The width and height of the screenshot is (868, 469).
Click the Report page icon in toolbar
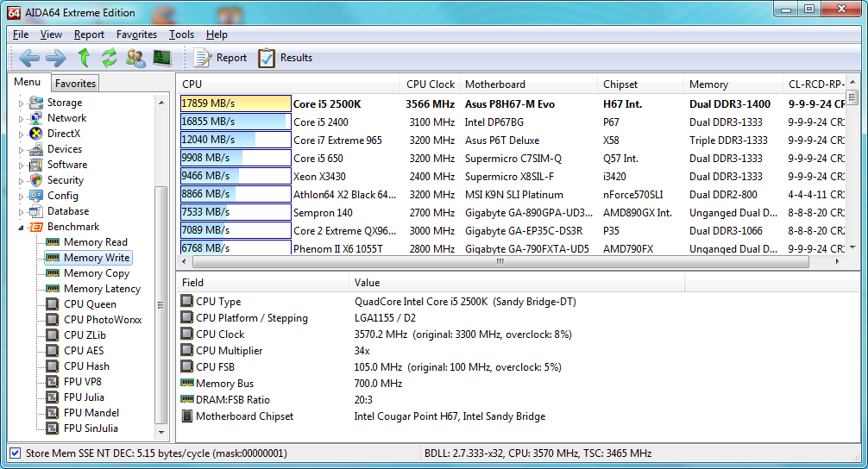click(202, 58)
